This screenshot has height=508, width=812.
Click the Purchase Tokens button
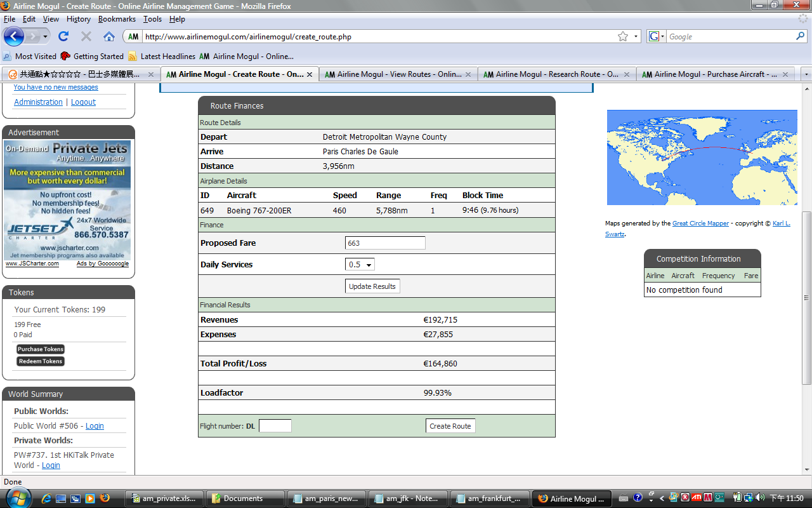[41, 349]
